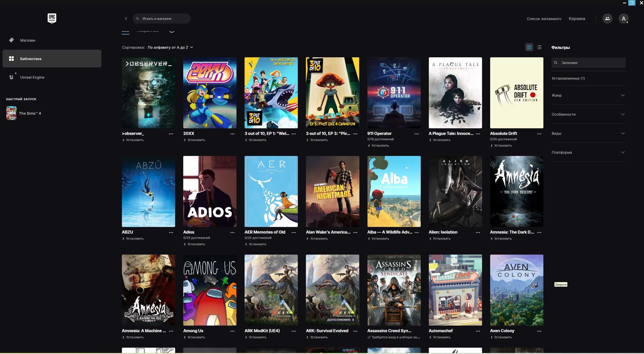Open Unreal Engine in the sidebar
This screenshot has width=644, height=354.
tap(52, 77)
